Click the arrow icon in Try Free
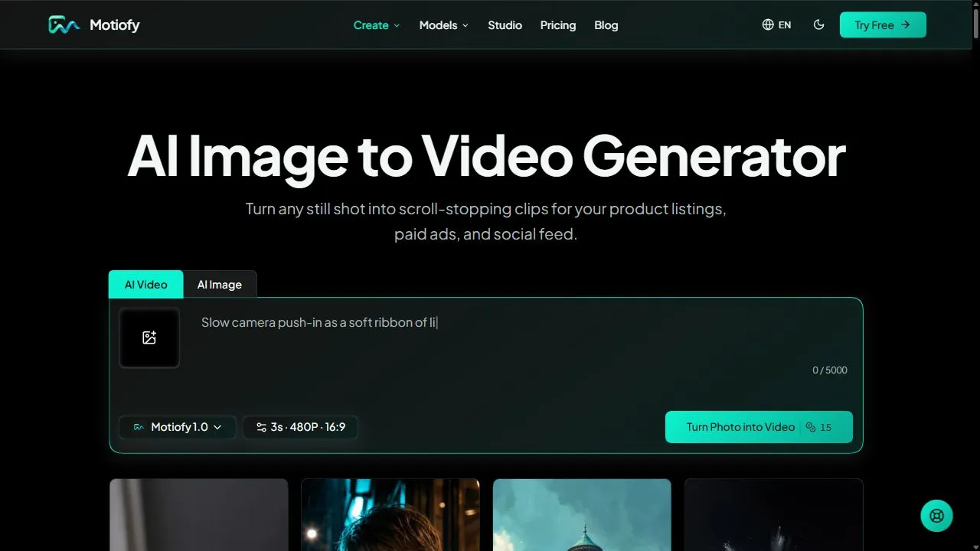 tap(906, 24)
